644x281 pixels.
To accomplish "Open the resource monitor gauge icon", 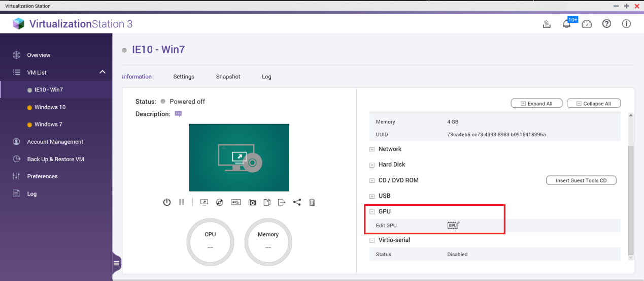I will (x=587, y=24).
